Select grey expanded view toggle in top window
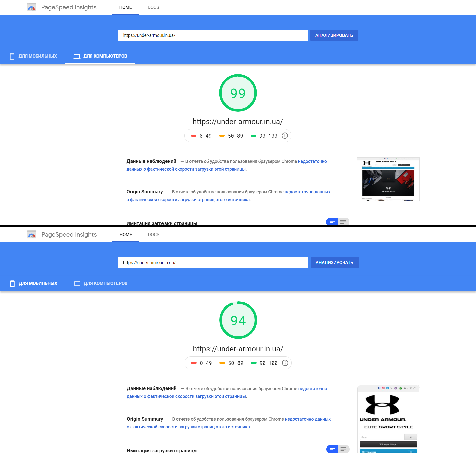This screenshot has height=453, width=476. coord(343,222)
